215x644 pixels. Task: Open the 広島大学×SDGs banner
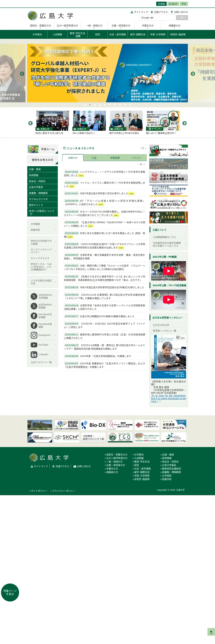click(x=168, y=204)
